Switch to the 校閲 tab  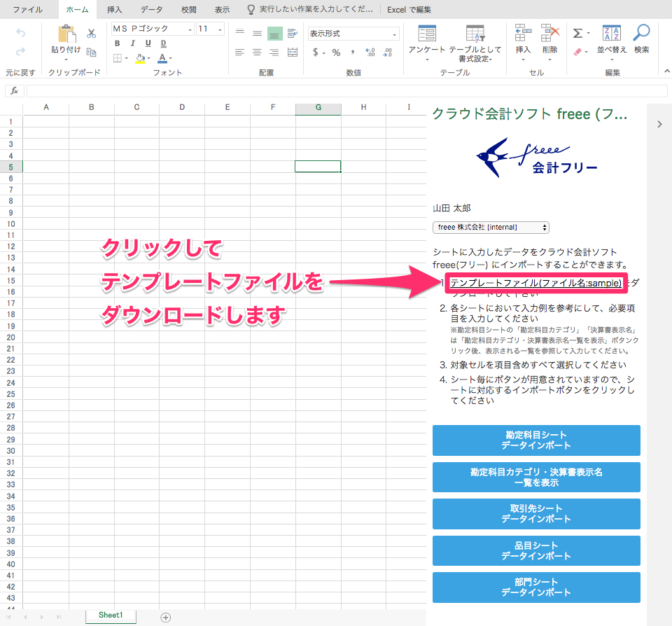(188, 9)
